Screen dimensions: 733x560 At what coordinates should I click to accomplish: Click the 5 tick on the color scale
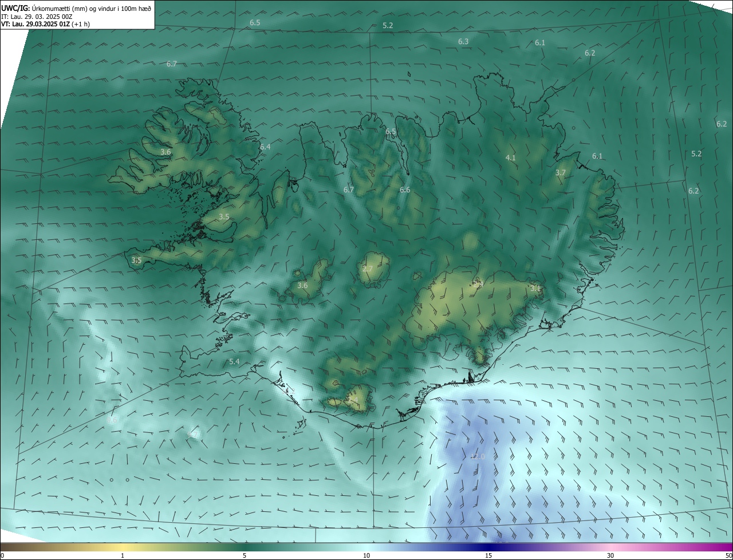click(245, 555)
